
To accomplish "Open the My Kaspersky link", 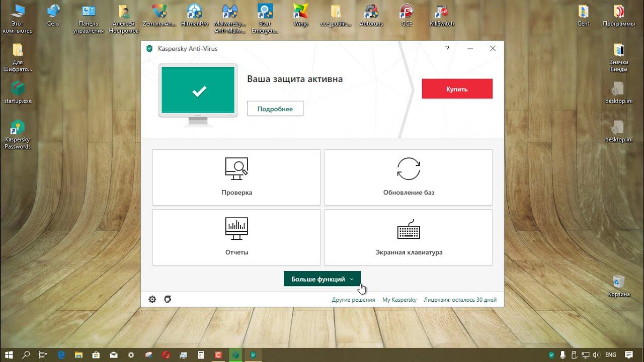I will [399, 300].
